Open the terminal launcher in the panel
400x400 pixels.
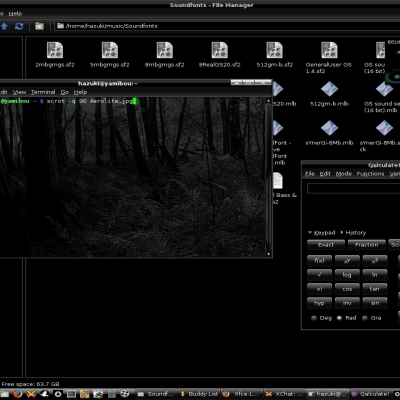pyautogui.click(x=71, y=394)
